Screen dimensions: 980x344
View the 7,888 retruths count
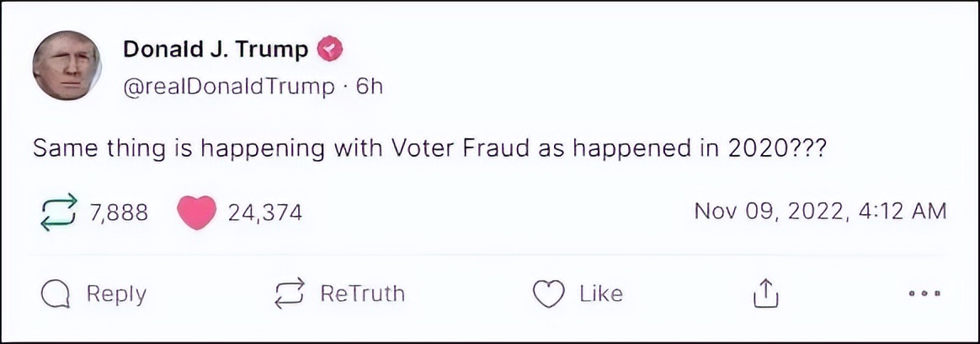[x=118, y=212]
